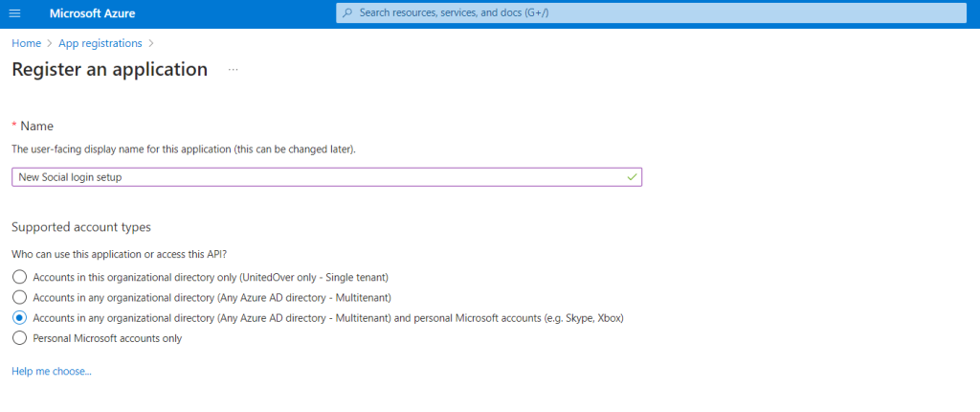
Task: Click the chevron after Home breadcrumb
Action: (49, 43)
